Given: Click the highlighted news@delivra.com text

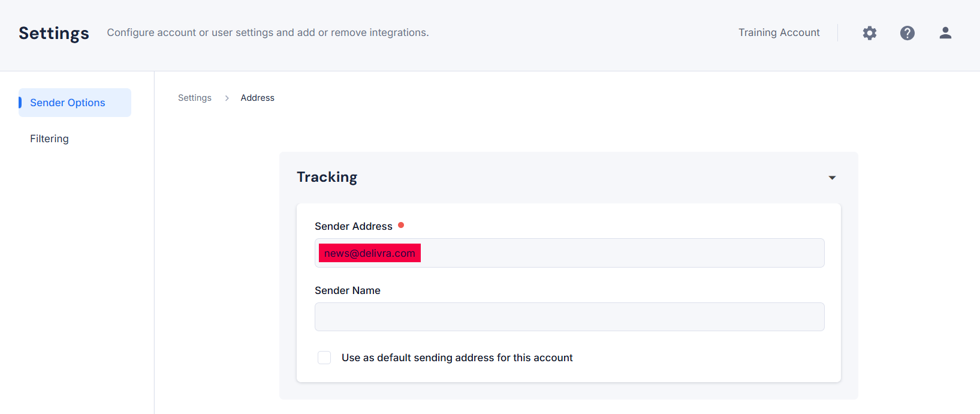Looking at the screenshot, I should pyautogui.click(x=370, y=253).
